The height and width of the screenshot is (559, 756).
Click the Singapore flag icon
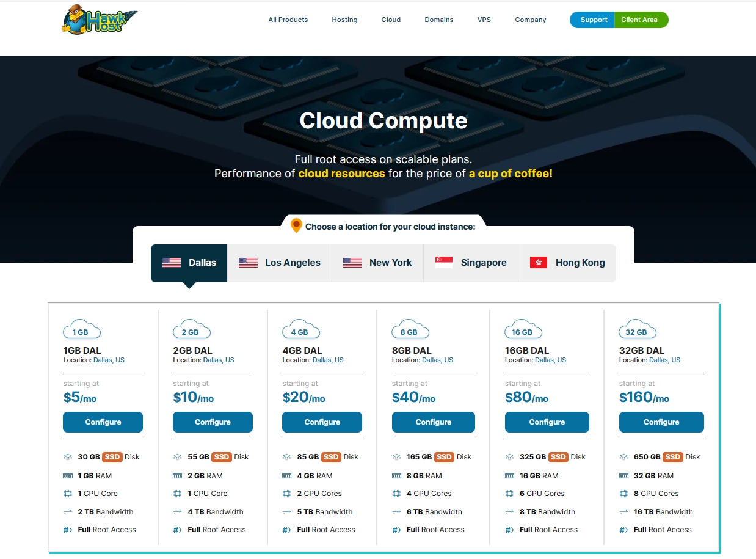click(444, 263)
